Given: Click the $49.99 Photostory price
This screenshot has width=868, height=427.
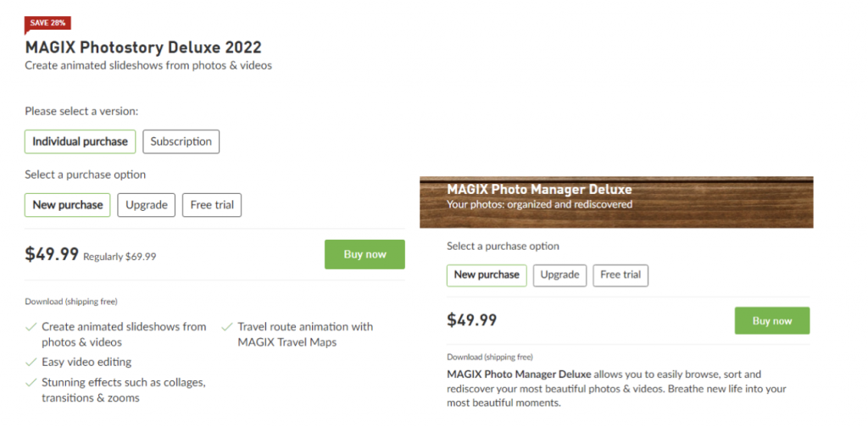Looking at the screenshot, I should pyautogui.click(x=52, y=254).
